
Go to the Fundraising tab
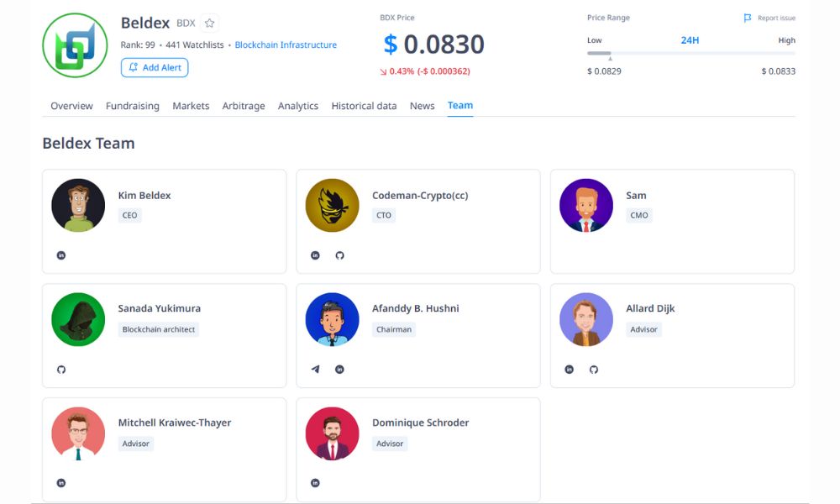click(x=132, y=106)
